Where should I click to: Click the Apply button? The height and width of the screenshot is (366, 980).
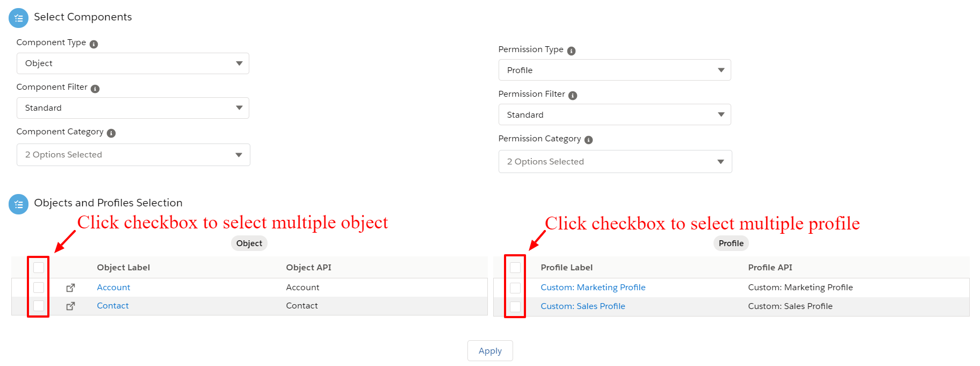(x=490, y=351)
